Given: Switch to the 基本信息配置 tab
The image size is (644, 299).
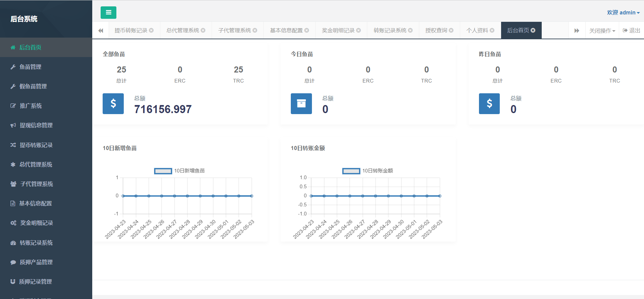Looking at the screenshot, I should tap(286, 31).
